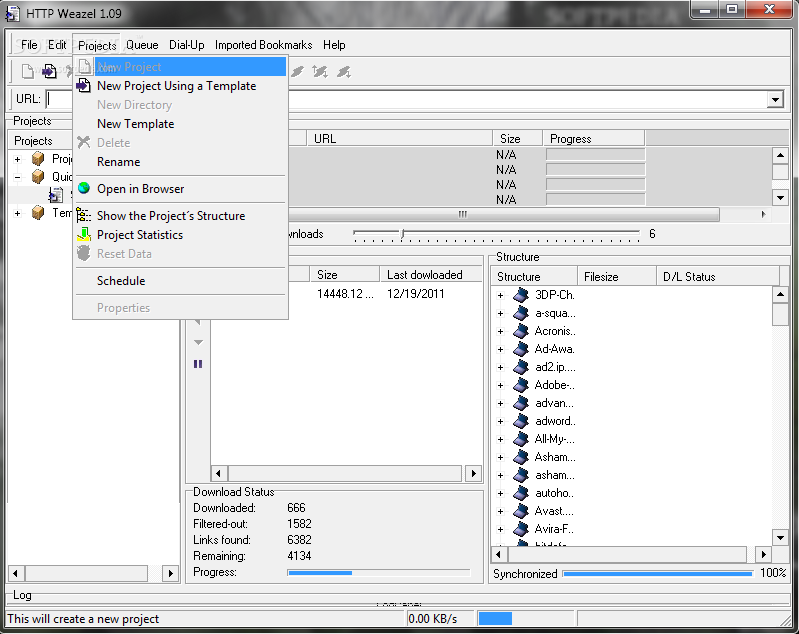Image resolution: width=799 pixels, height=634 pixels.
Task: Expand the Ad-Awa. structure node
Action: coord(500,350)
